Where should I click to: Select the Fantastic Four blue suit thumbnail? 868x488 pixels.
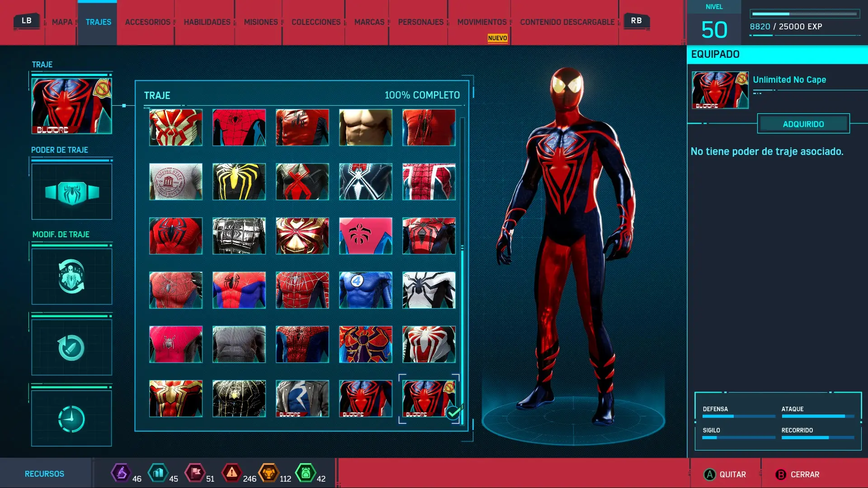click(366, 290)
